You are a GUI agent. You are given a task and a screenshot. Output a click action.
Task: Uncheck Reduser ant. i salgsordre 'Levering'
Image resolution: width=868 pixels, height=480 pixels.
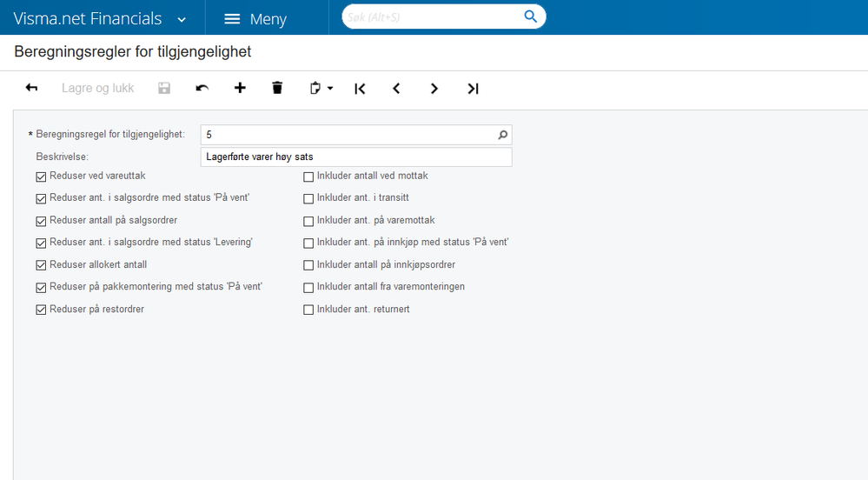tap(41, 243)
